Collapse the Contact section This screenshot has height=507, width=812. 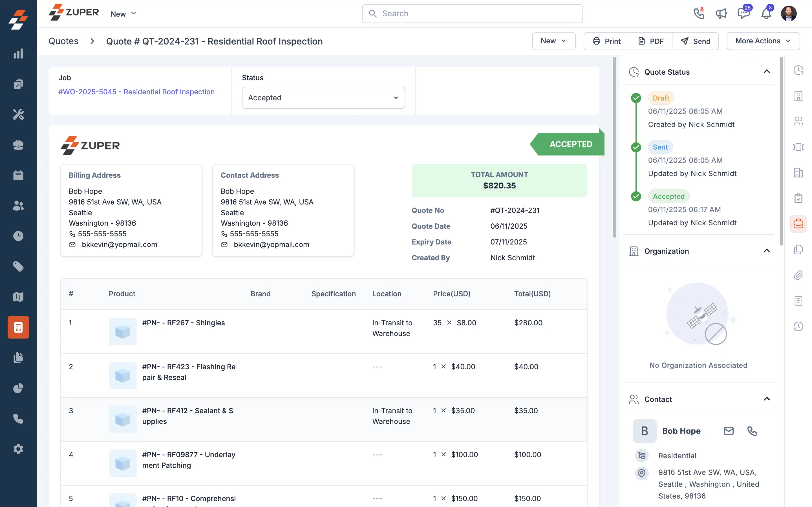767,399
